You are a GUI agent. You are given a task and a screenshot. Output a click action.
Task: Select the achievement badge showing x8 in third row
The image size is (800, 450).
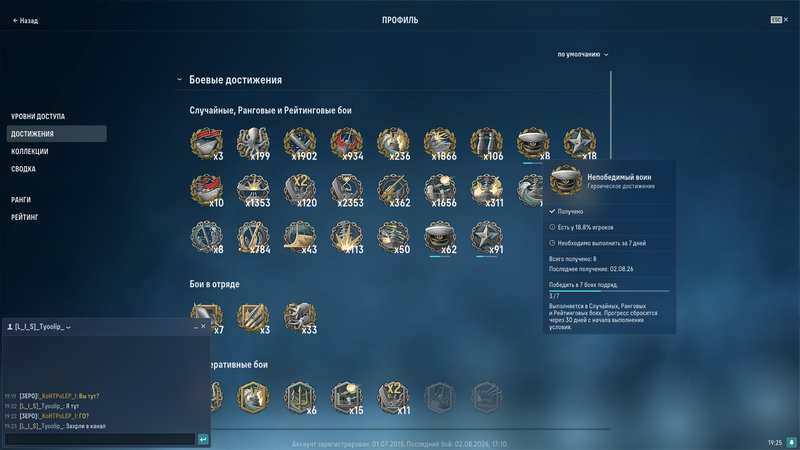(207, 237)
